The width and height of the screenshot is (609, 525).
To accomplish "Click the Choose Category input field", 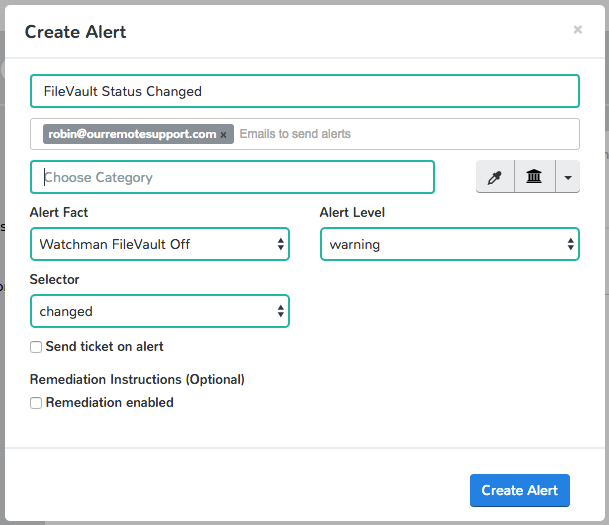I will (232, 177).
